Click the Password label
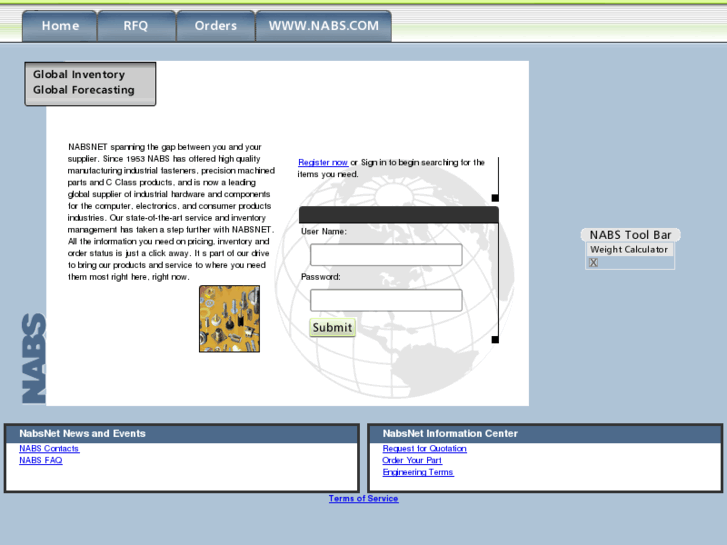Screen dimensions: 727x545 coord(321,277)
